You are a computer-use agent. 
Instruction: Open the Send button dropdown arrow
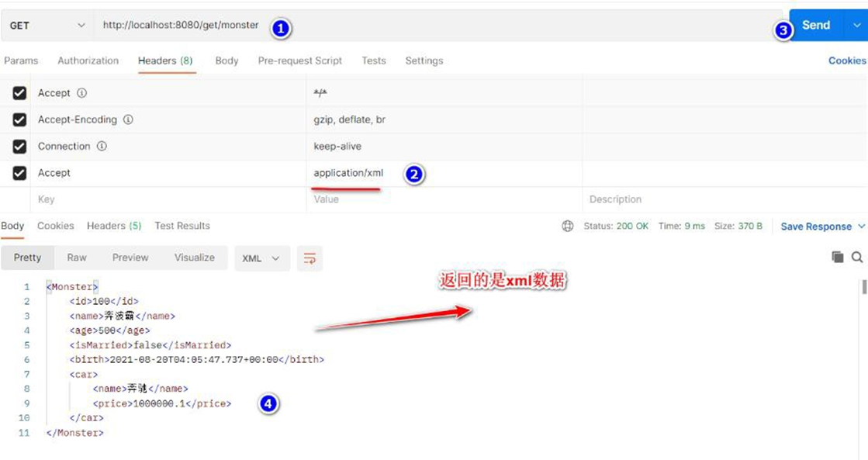pos(856,26)
